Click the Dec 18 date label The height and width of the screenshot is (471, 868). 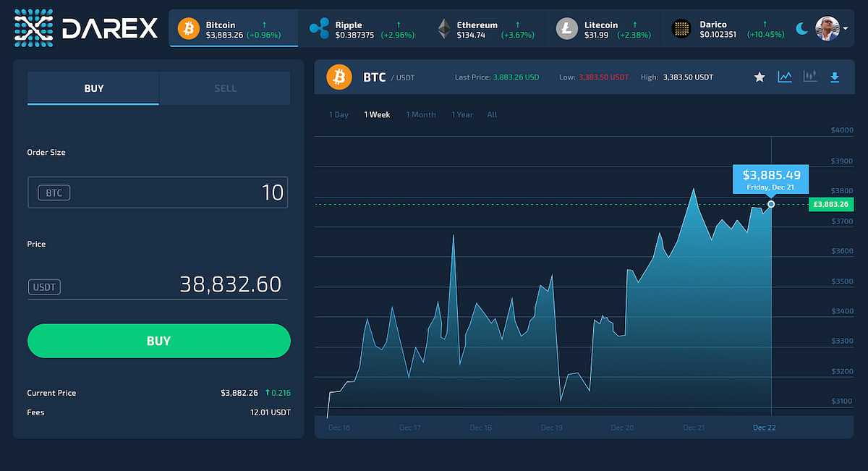coord(480,428)
